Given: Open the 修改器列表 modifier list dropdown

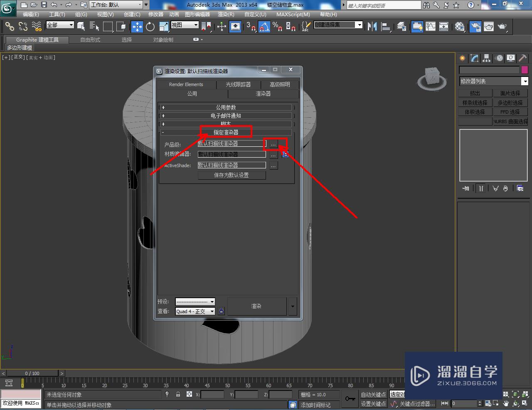Looking at the screenshot, I should pos(493,81).
